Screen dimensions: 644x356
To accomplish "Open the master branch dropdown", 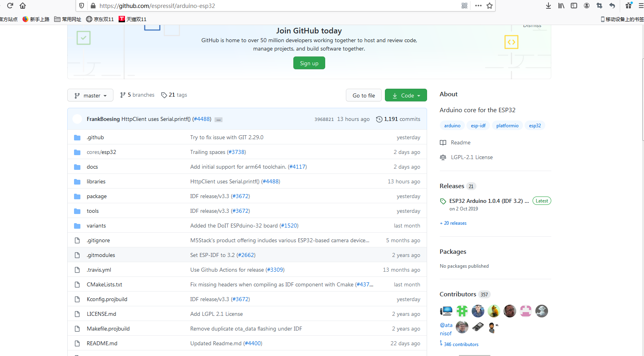I will click(90, 95).
